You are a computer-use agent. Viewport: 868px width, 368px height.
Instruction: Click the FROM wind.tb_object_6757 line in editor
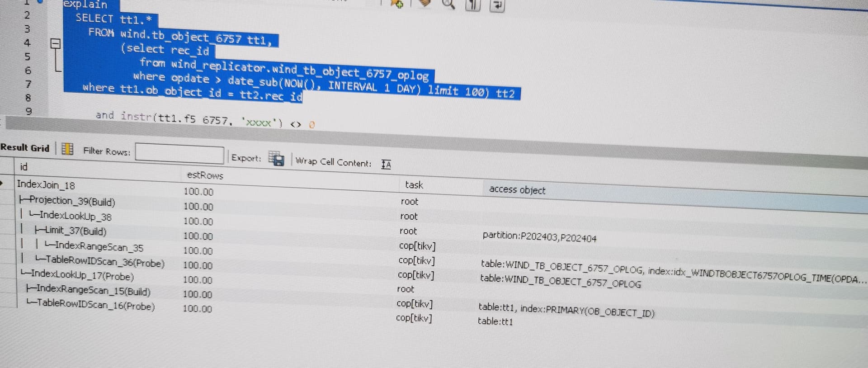point(180,37)
